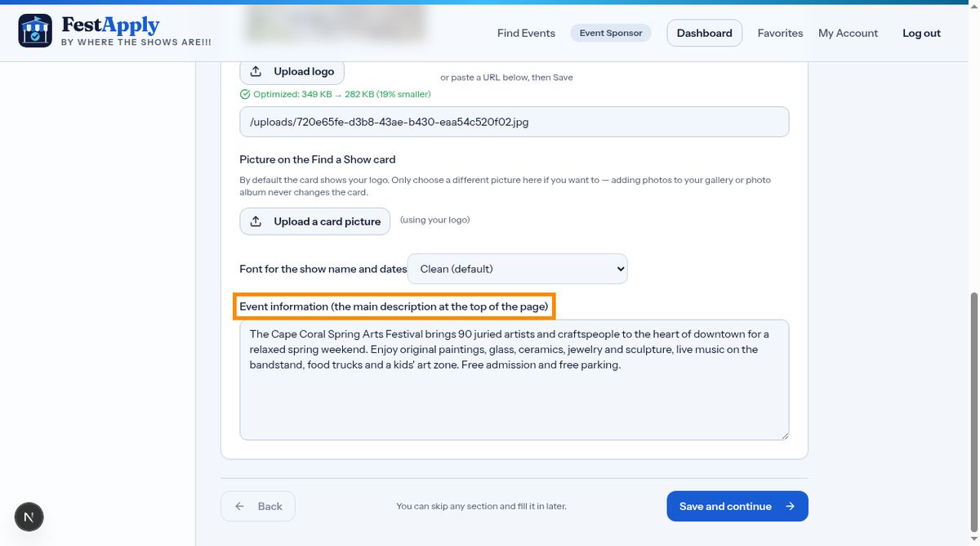The image size is (980, 546).
Task: Click the page's vertical scrollbar thumb
Action: pyautogui.click(x=973, y=412)
